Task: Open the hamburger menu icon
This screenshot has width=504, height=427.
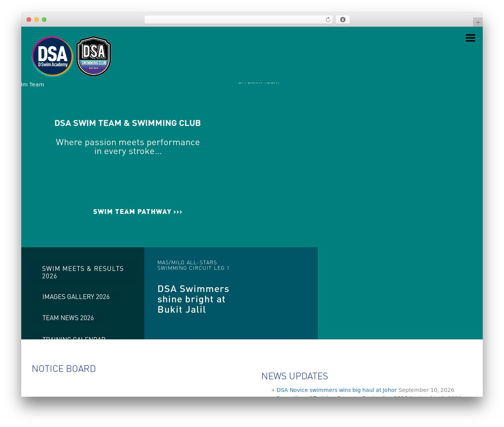Action: pos(470,38)
